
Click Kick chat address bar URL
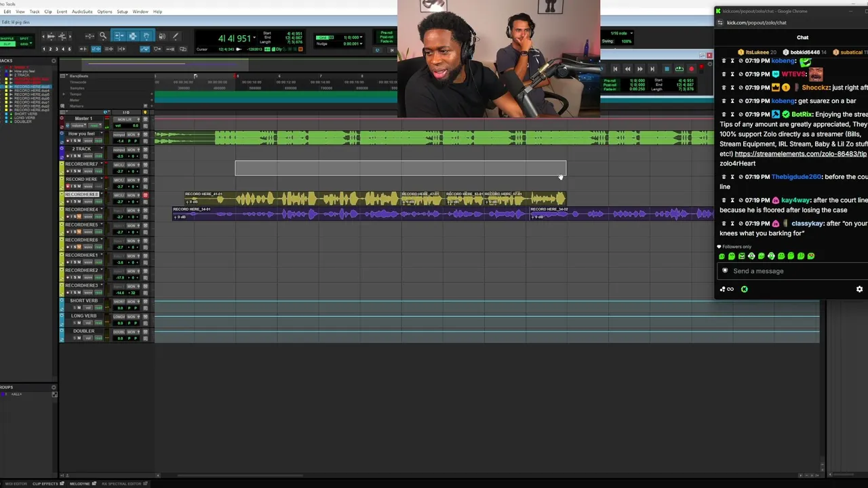click(x=757, y=22)
